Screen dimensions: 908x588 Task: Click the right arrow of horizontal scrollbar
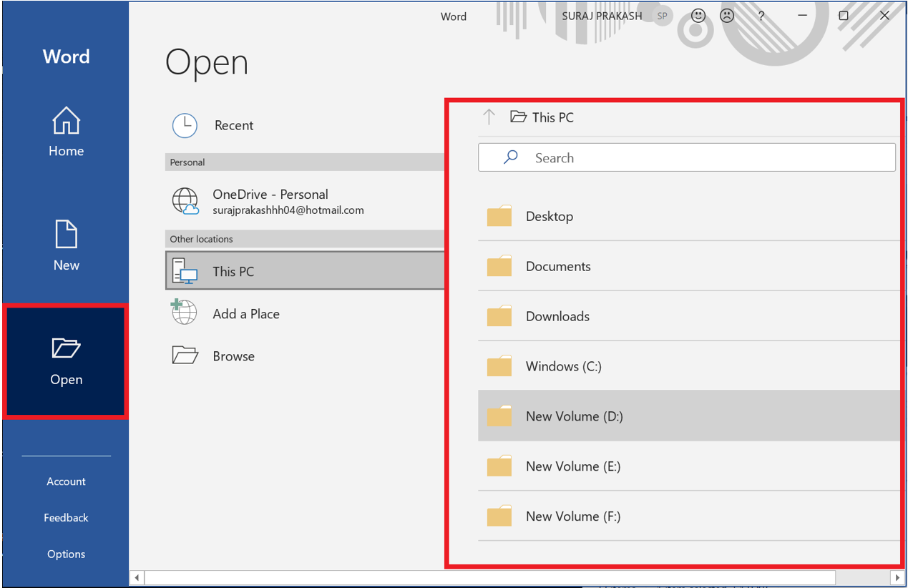pyautogui.click(x=897, y=577)
